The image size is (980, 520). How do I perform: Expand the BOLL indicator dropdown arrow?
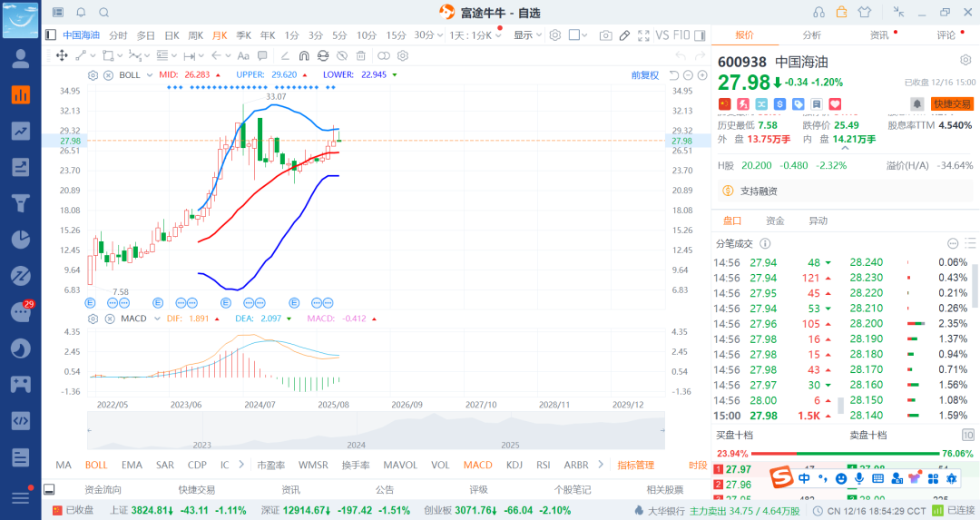tap(150, 75)
